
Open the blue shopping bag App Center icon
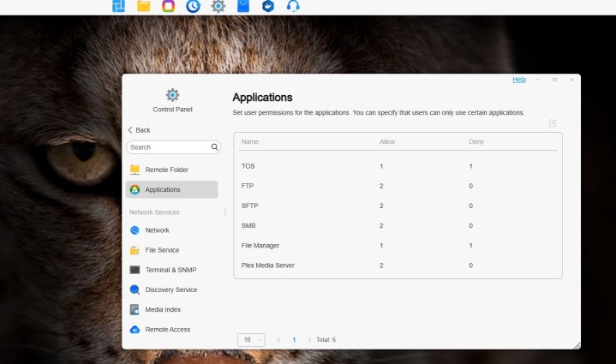[243, 7]
